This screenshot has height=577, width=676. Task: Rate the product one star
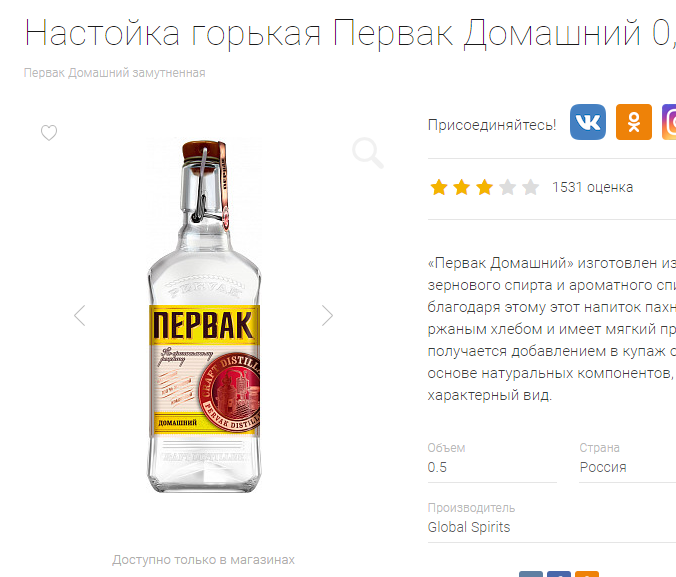pos(439,187)
